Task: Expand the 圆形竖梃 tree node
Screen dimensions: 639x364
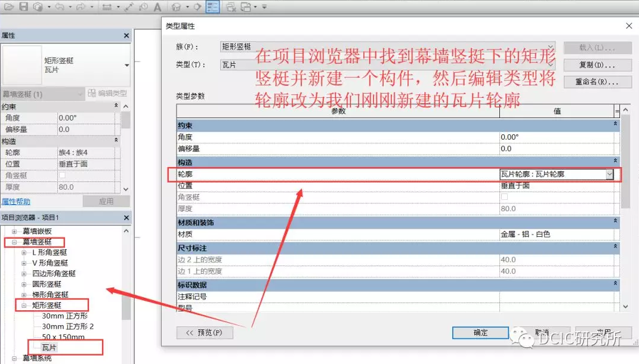Action: click(x=24, y=285)
